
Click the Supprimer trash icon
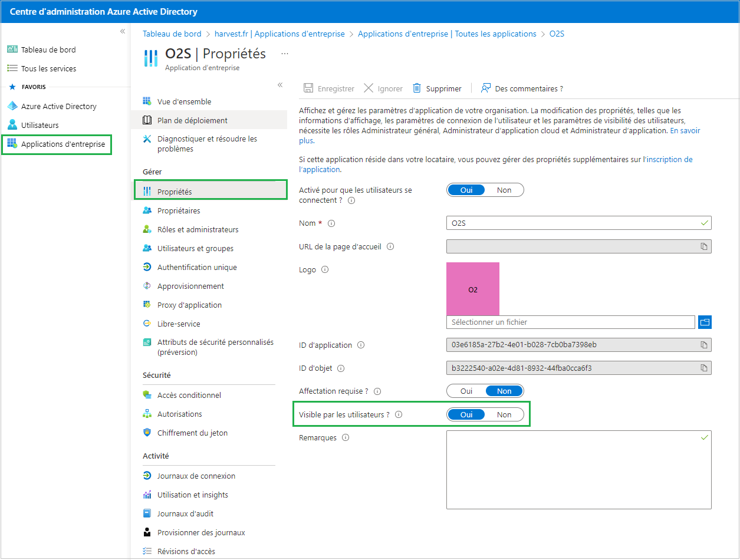417,88
